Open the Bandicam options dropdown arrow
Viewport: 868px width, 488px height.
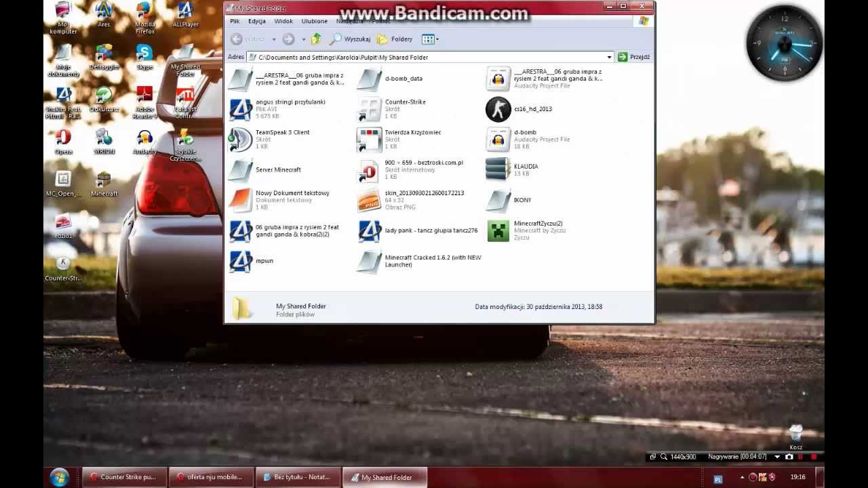pyautogui.click(x=777, y=457)
